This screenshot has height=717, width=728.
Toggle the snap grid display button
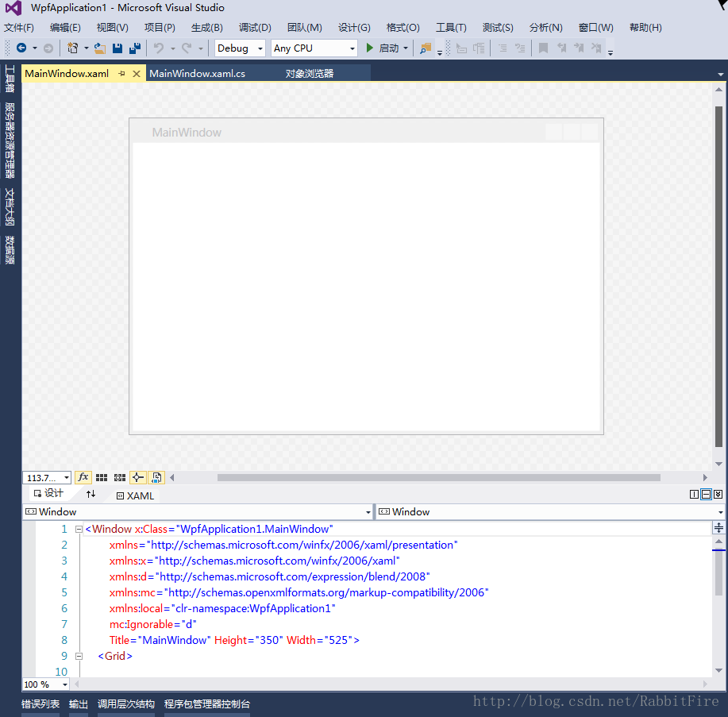click(102, 477)
